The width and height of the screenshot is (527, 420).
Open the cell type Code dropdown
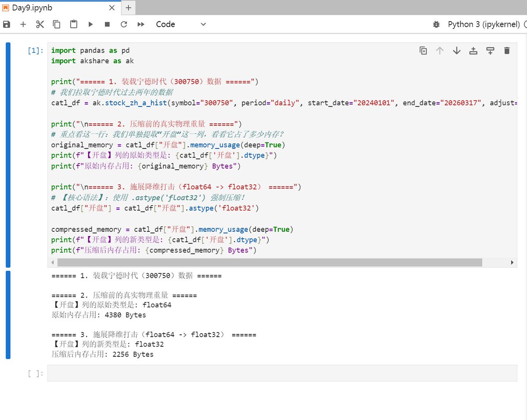(x=181, y=25)
